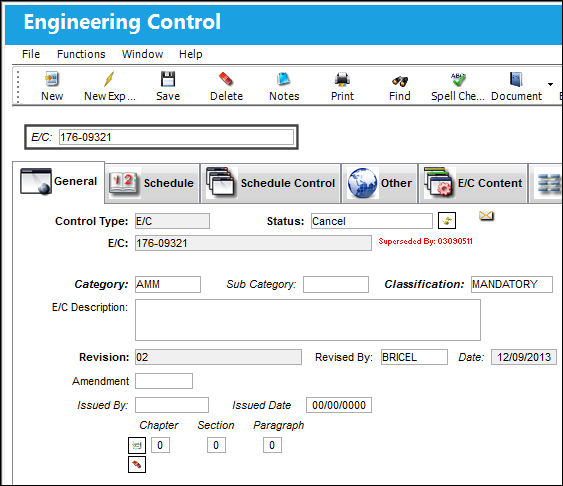The image size is (563, 486).
Task: Click the Amendment field
Action: click(x=164, y=381)
